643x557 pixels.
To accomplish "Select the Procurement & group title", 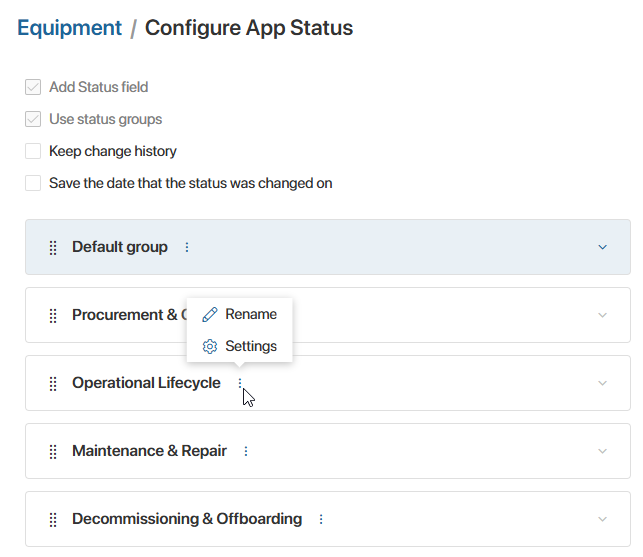I will tap(129, 315).
